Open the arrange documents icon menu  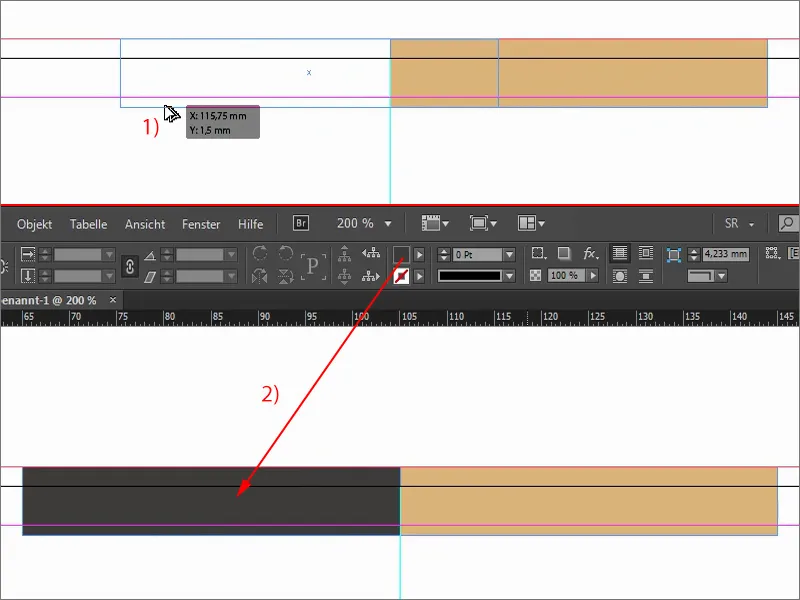pyautogui.click(x=531, y=223)
